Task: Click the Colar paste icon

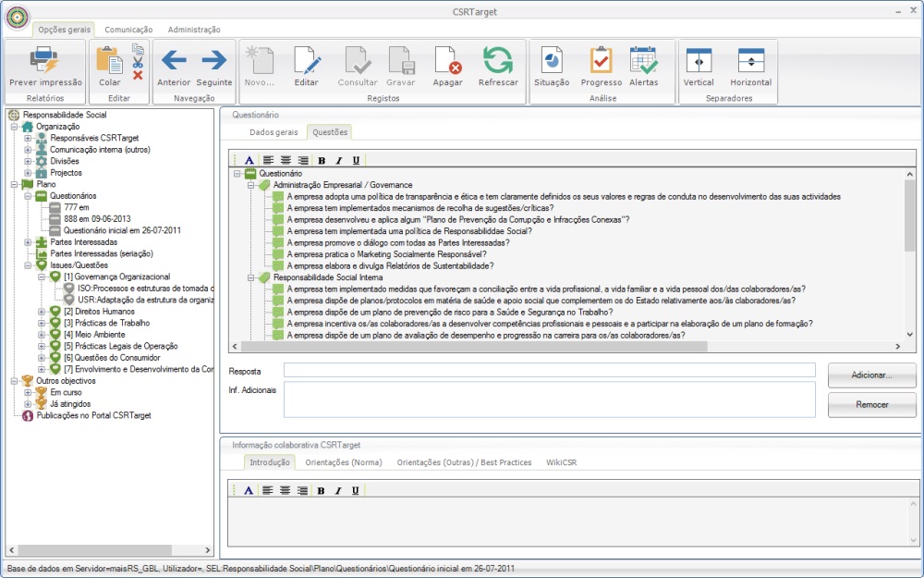Action: click(110, 61)
